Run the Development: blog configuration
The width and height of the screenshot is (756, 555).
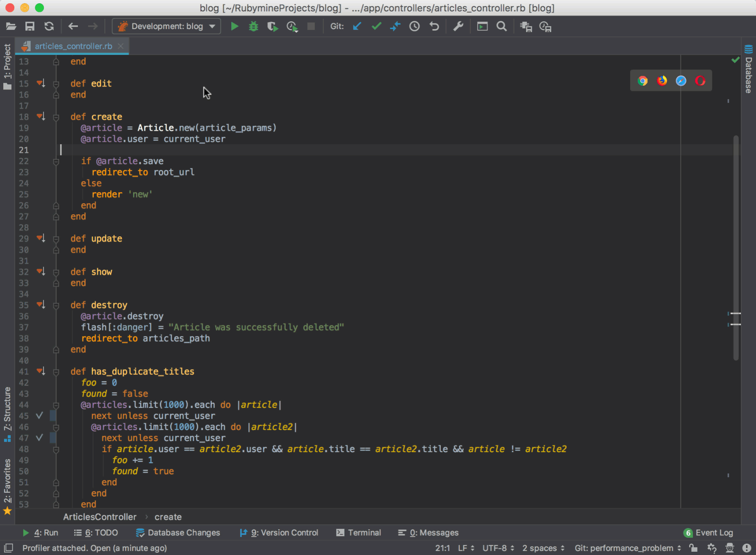234,26
